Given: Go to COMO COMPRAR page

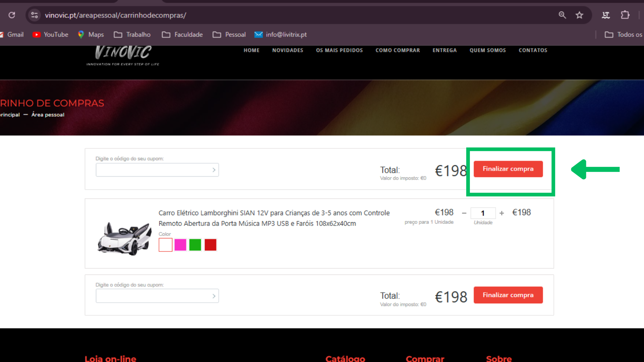Looking at the screenshot, I should point(397,50).
